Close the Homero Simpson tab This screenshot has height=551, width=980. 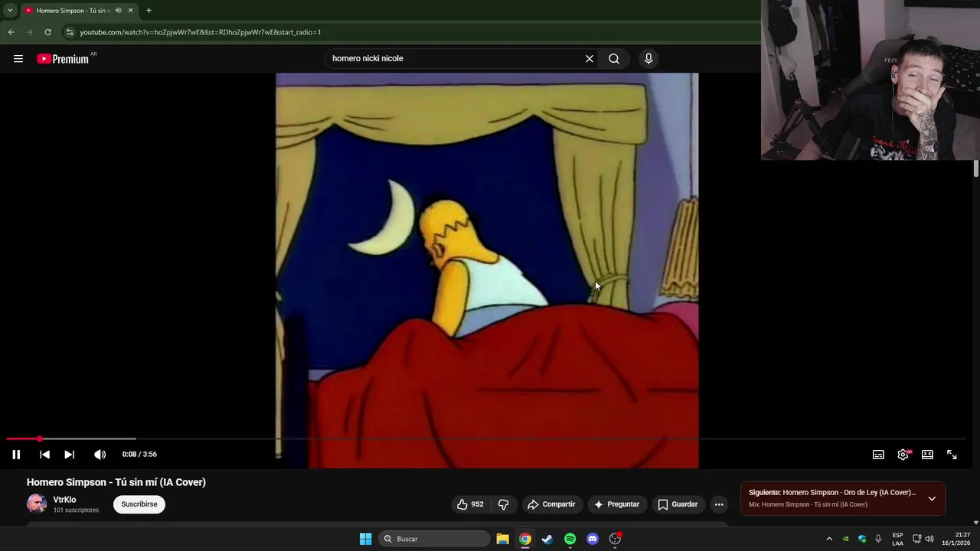(131, 11)
